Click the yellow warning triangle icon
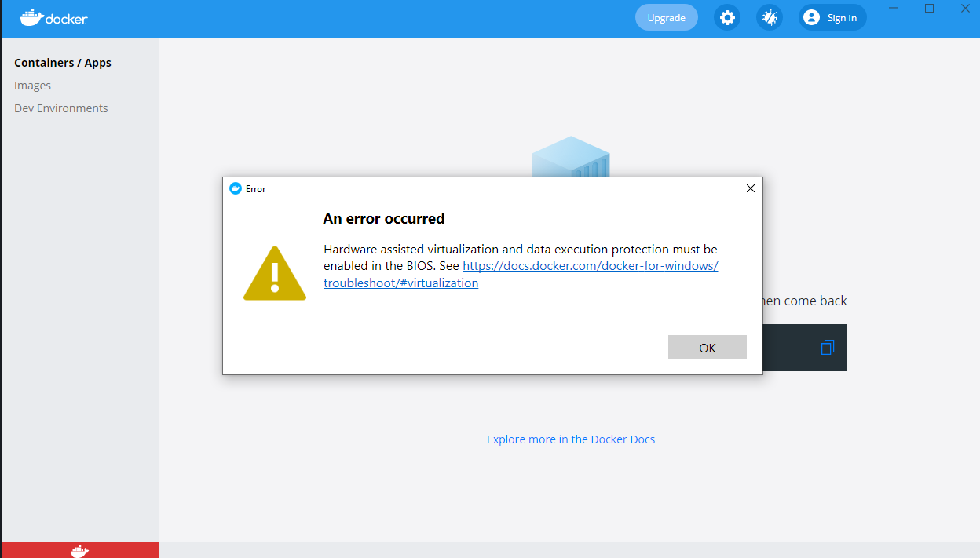This screenshot has height=558, width=980. 274,273
